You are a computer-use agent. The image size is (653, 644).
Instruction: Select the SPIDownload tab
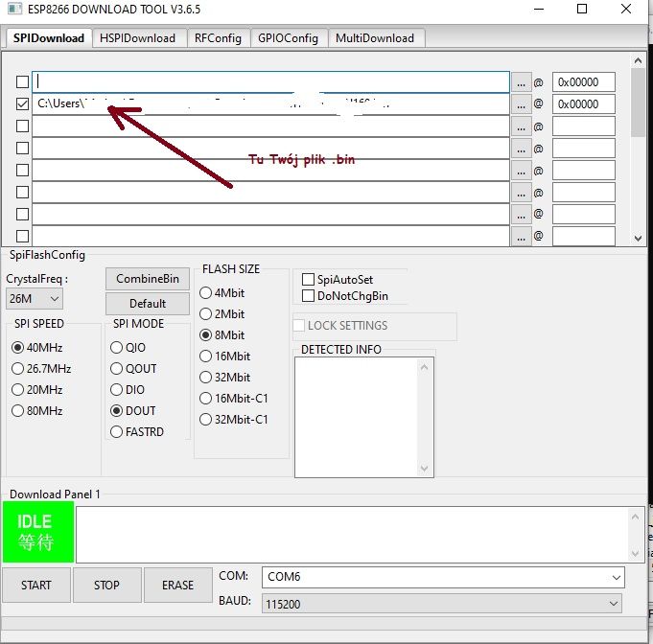[49, 38]
